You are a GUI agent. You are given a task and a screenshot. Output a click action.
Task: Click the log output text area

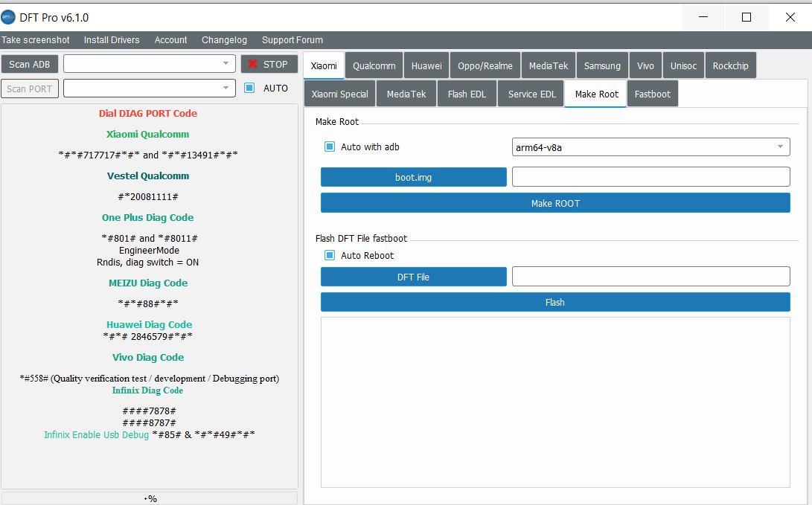[555, 402]
